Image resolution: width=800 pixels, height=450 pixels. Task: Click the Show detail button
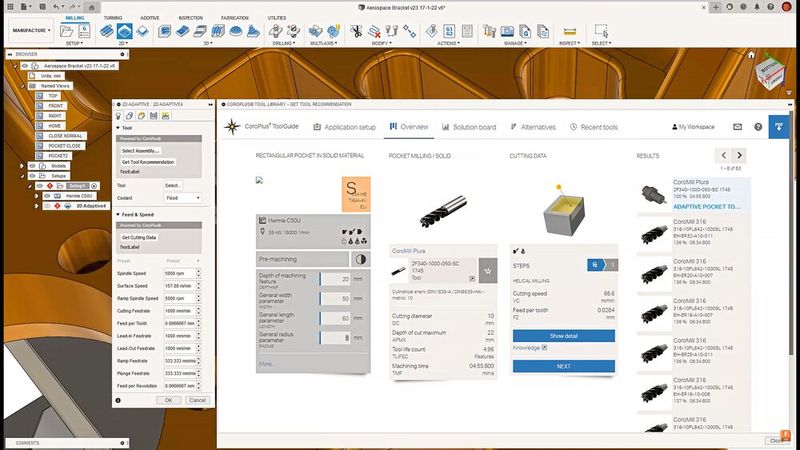click(x=564, y=336)
